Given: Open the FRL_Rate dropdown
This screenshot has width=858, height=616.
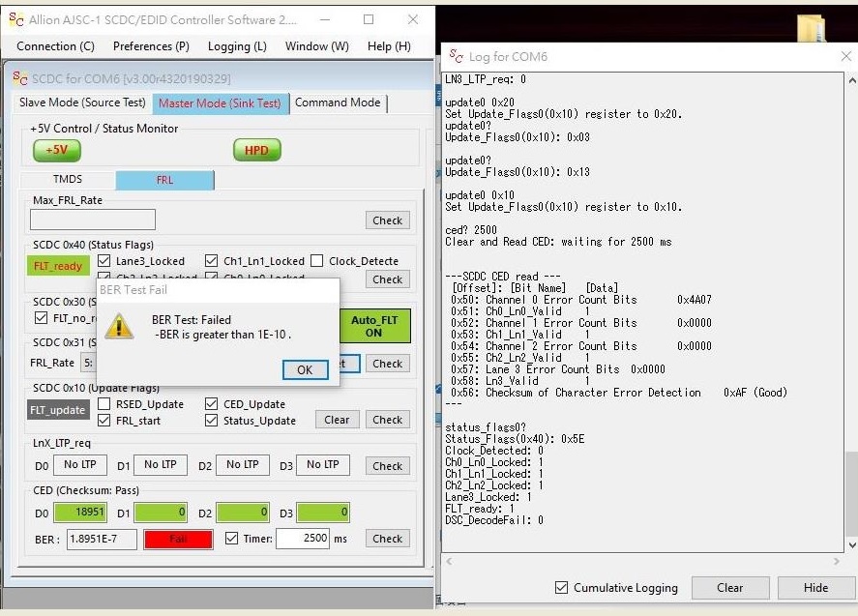Looking at the screenshot, I should [x=87, y=364].
